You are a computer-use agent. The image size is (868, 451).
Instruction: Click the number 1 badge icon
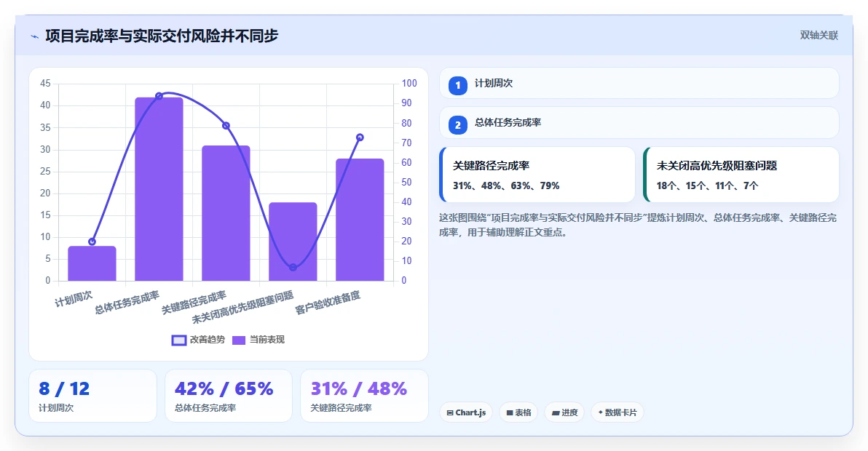pos(458,86)
